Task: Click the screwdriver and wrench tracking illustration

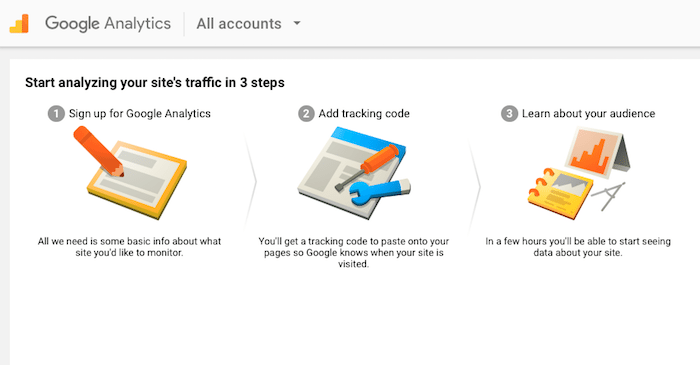Action: (x=354, y=173)
